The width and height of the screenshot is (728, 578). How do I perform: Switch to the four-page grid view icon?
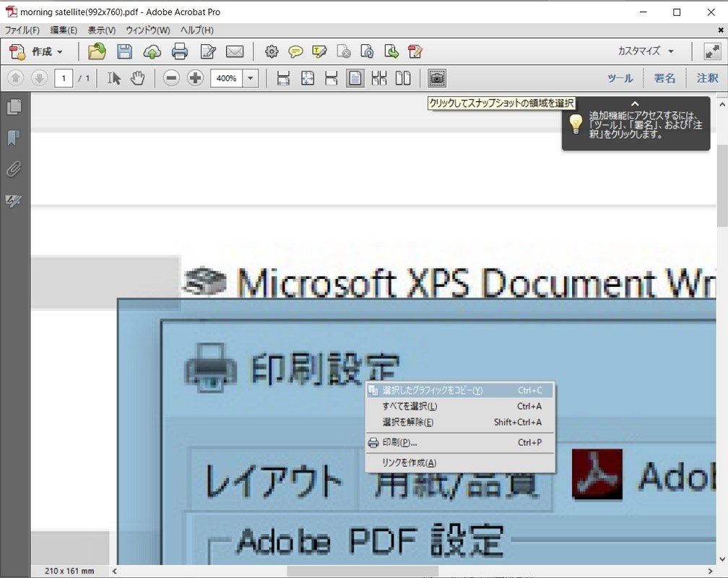point(379,78)
